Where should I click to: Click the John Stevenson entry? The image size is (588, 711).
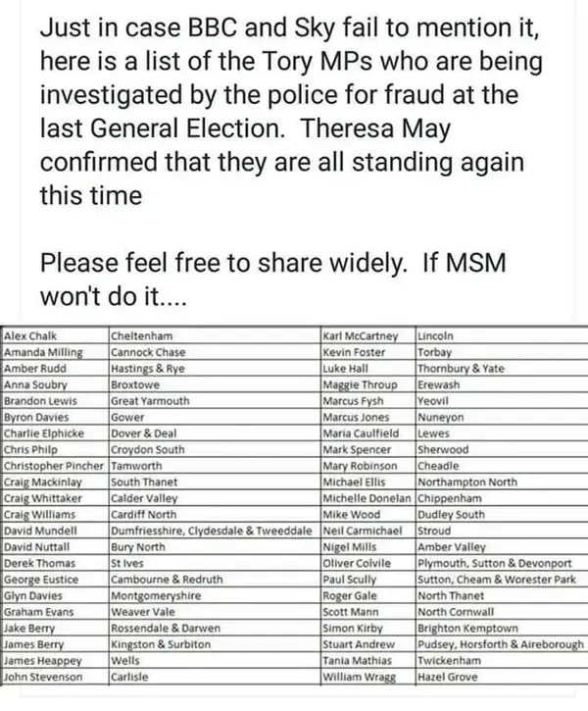(x=54, y=677)
